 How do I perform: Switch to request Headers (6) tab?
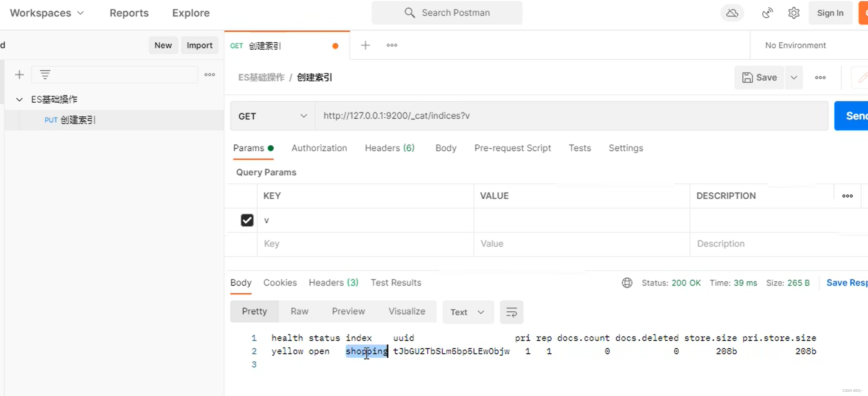coord(389,148)
